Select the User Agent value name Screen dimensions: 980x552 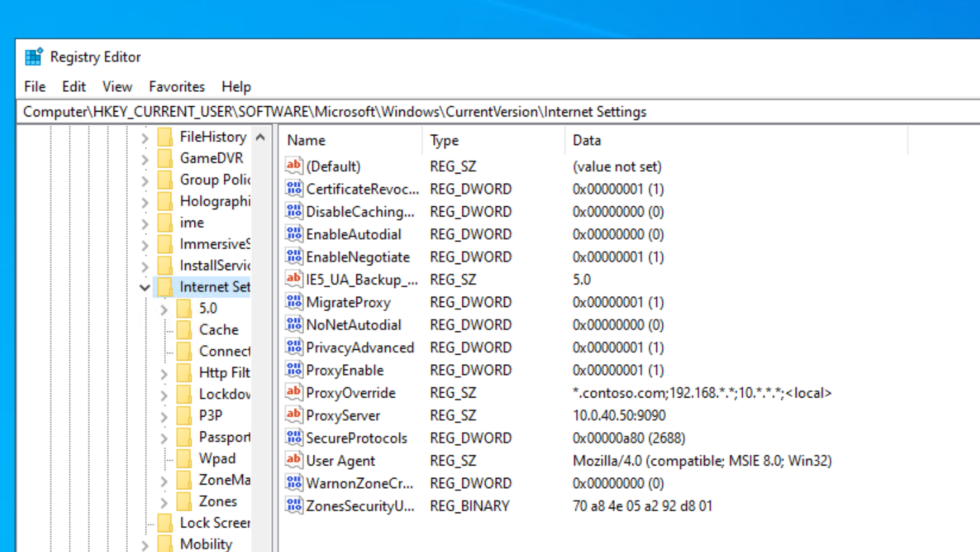[x=340, y=461]
